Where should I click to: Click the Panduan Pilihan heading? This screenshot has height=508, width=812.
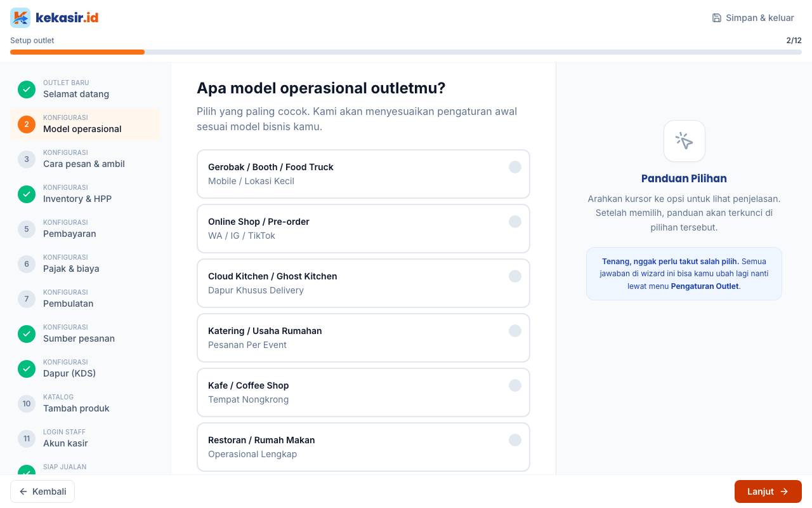click(x=684, y=178)
